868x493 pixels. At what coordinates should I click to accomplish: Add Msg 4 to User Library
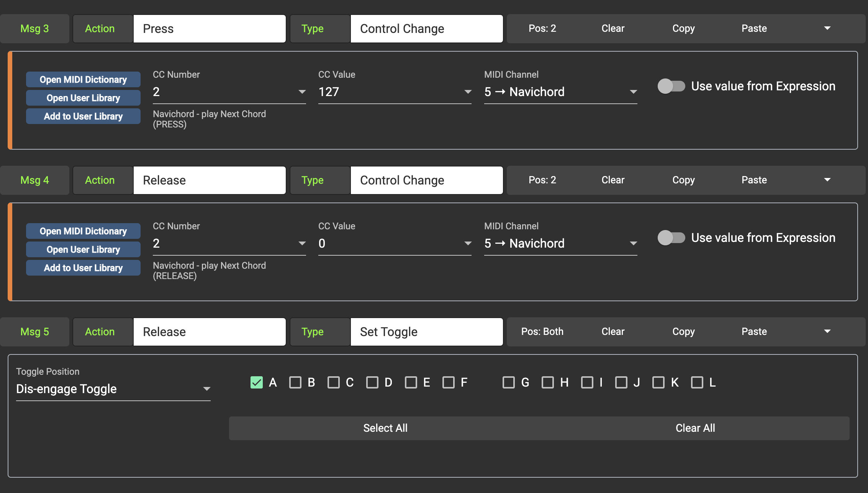(83, 268)
